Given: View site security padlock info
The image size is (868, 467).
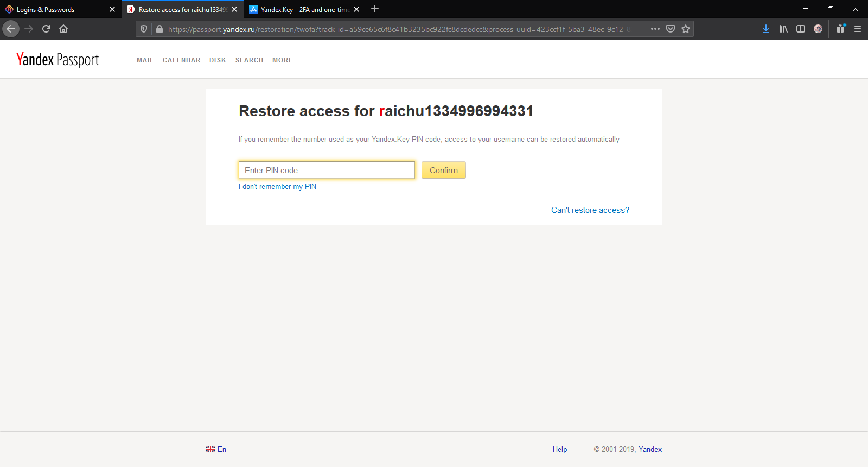Looking at the screenshot, I should click(x=159, y=29).
